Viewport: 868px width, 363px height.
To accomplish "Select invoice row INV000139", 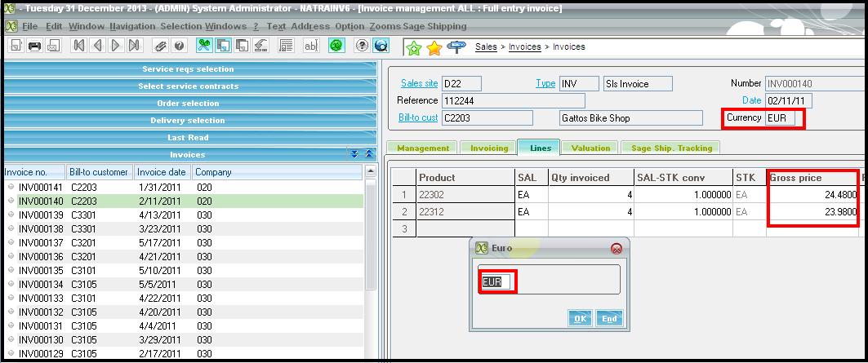I will (x=184, y=215).
